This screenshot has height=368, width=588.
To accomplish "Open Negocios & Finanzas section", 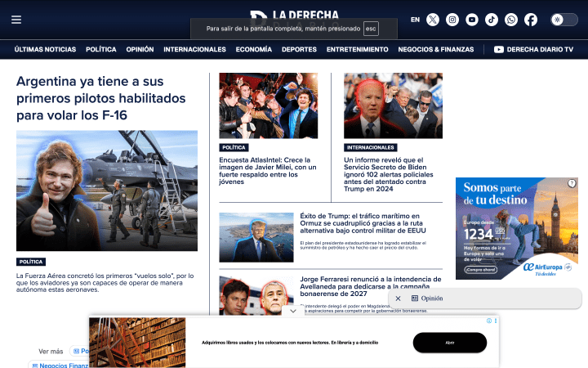I will point(436,49).
